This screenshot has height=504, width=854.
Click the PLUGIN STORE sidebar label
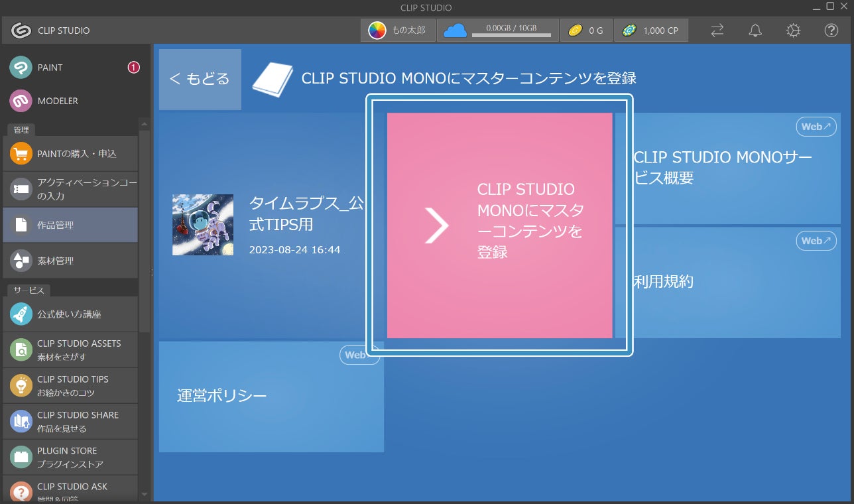(x=67, y=451)
